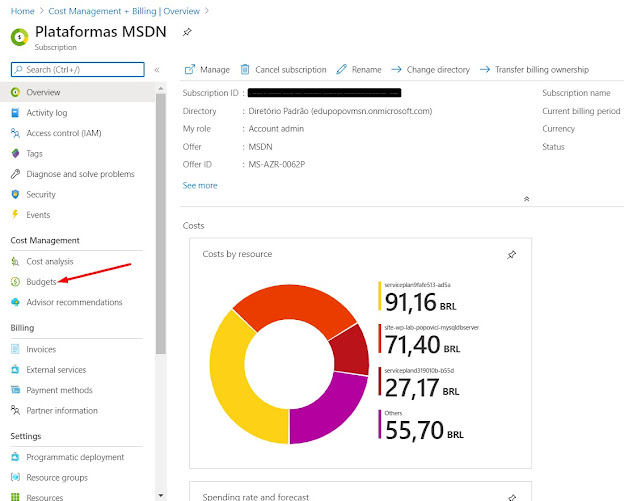Click the 71,40 BRL legend entry
Viewport: 624px width, 501px height.
coord(429,339)
